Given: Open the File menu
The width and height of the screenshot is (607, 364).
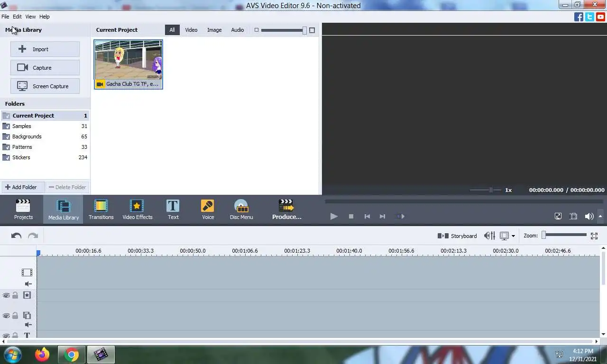Looking at the screenshot, I should (5, 17).
